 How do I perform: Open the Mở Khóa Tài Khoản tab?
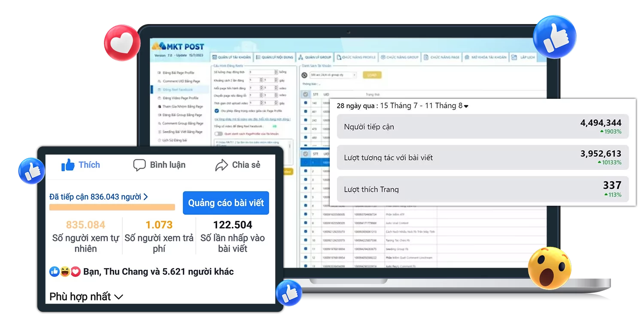point(486,57)
